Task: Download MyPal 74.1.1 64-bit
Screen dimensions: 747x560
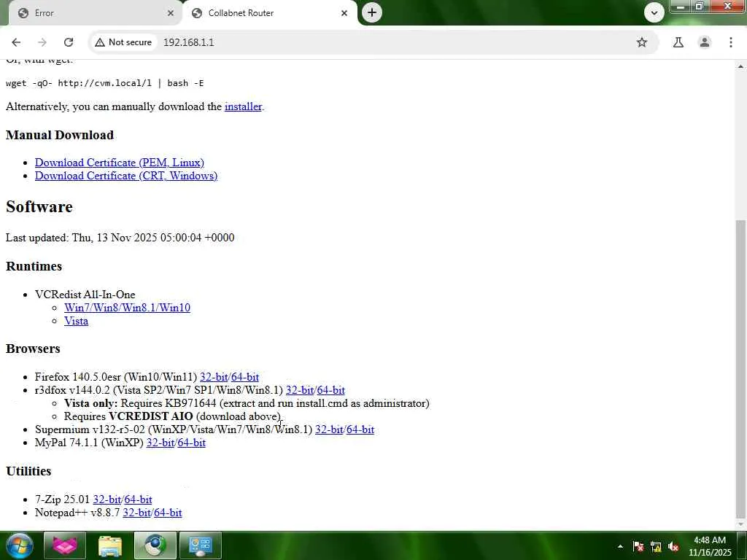Action: [x=192, y=443]
